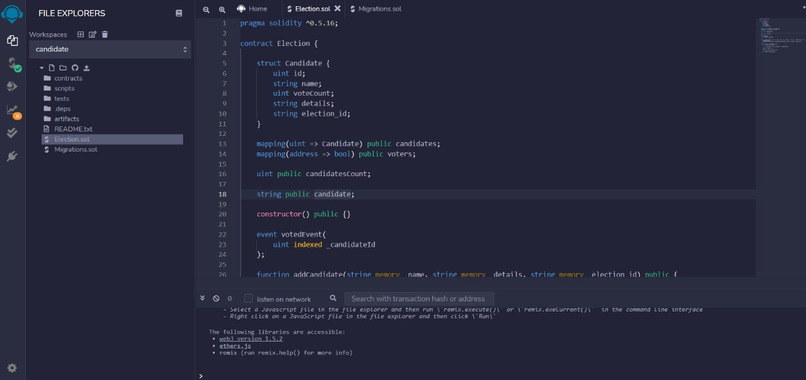
Task: Click 'string election_id;' line
Action: tap(312, 114)
